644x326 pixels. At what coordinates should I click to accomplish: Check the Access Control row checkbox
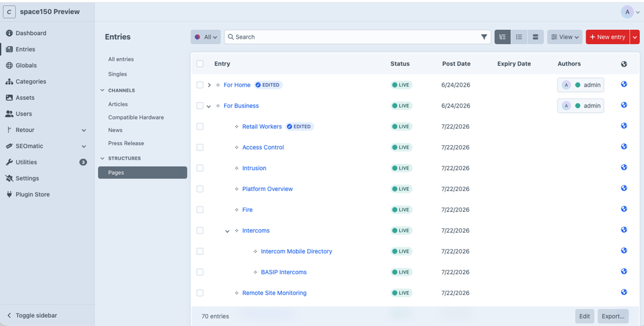point(200,147)
